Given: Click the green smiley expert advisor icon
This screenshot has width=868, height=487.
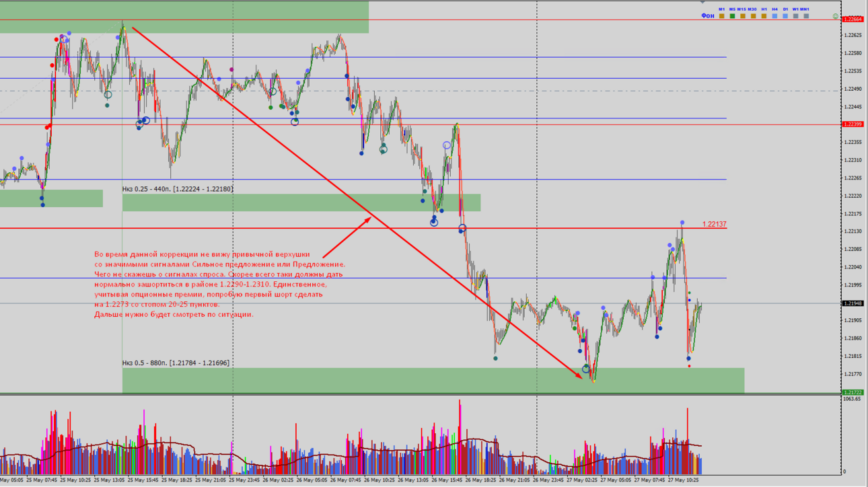Looking at the screenshot, I should click(x=836, y=16).
